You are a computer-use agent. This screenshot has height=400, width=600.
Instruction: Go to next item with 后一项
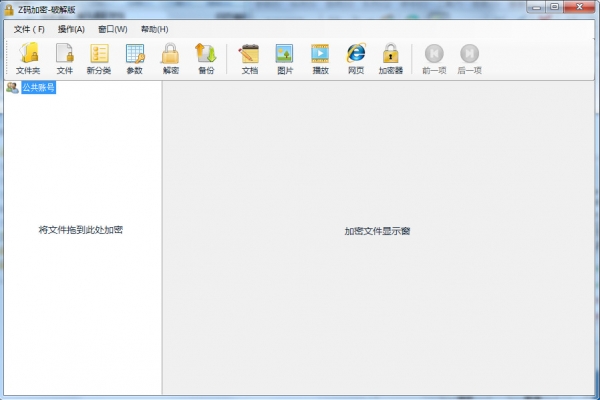coord(470,59)
